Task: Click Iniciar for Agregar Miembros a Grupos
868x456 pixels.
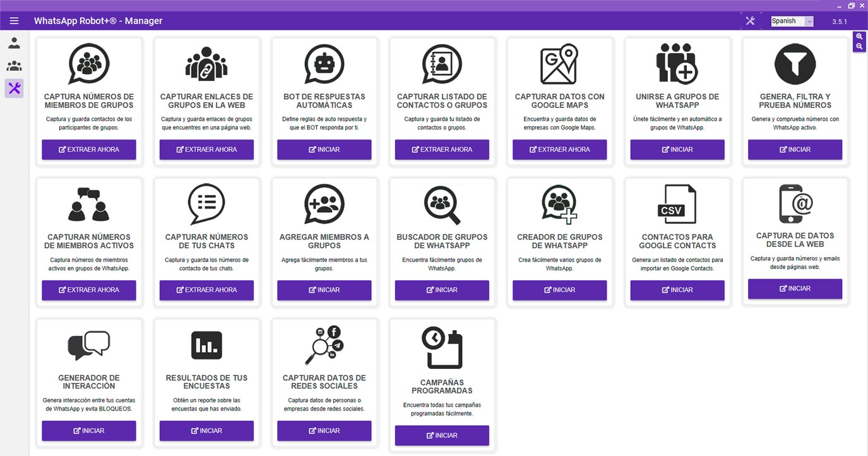Action: [324, 290]
